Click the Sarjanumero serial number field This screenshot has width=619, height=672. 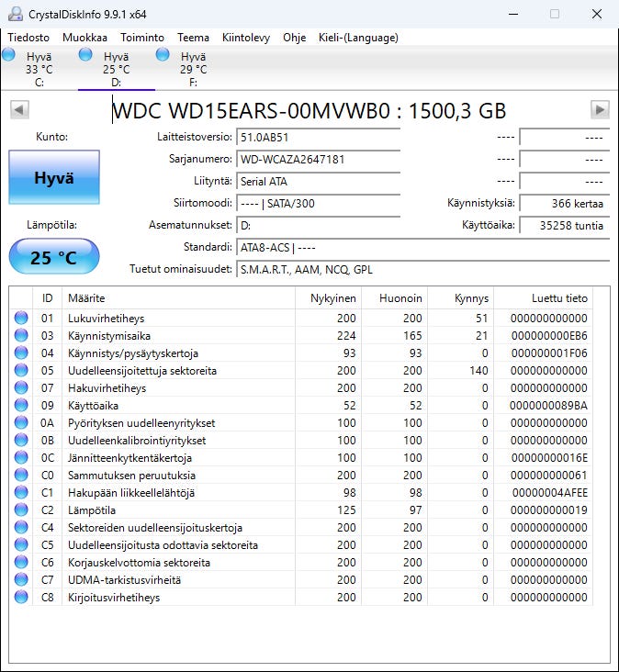pos(318,160)
